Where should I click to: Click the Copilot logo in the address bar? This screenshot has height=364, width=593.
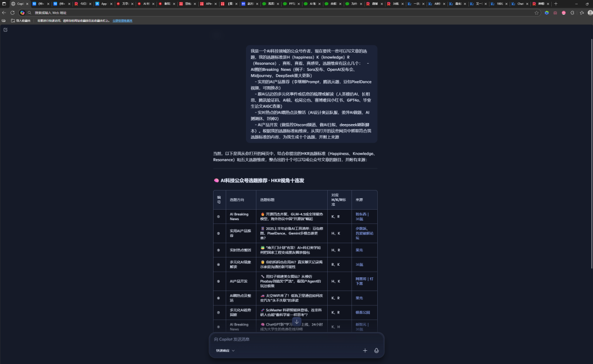(23, 13)
